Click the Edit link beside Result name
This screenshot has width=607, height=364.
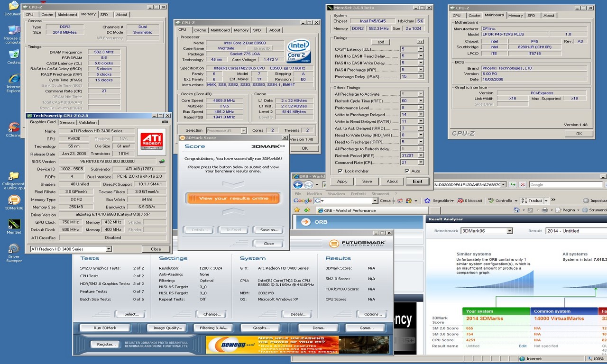click(x=523, y=346)
